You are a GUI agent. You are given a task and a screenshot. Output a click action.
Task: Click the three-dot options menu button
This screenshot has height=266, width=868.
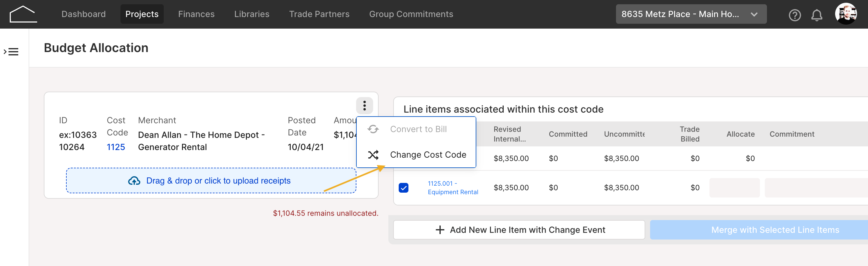pos(364,106)
